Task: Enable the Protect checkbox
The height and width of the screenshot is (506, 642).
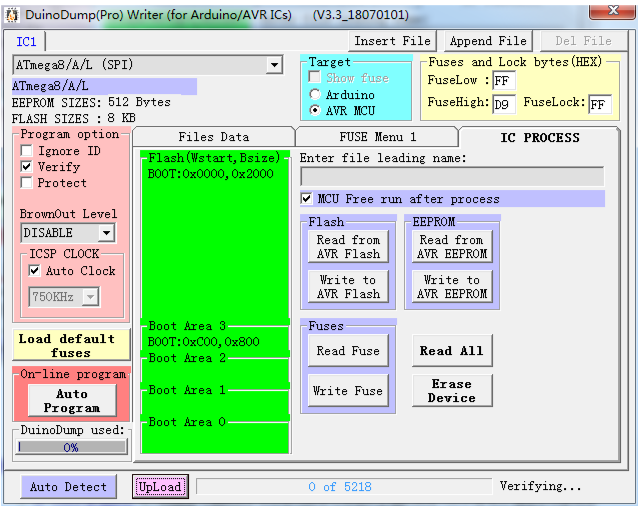Action: point(27,183)
